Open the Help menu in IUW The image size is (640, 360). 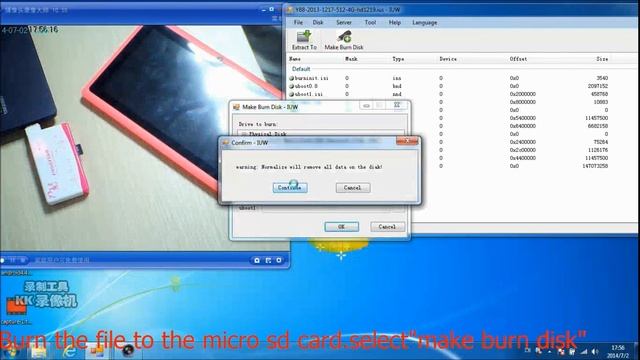(x=395, y=22)
